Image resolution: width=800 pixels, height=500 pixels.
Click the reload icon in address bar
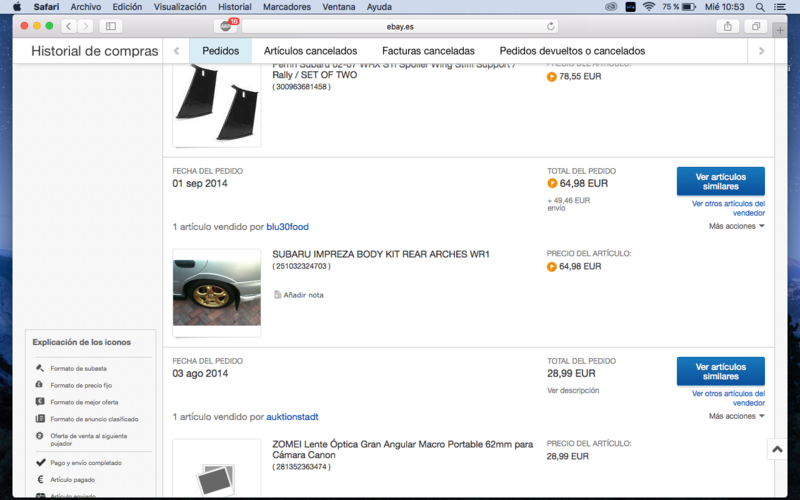551,26
